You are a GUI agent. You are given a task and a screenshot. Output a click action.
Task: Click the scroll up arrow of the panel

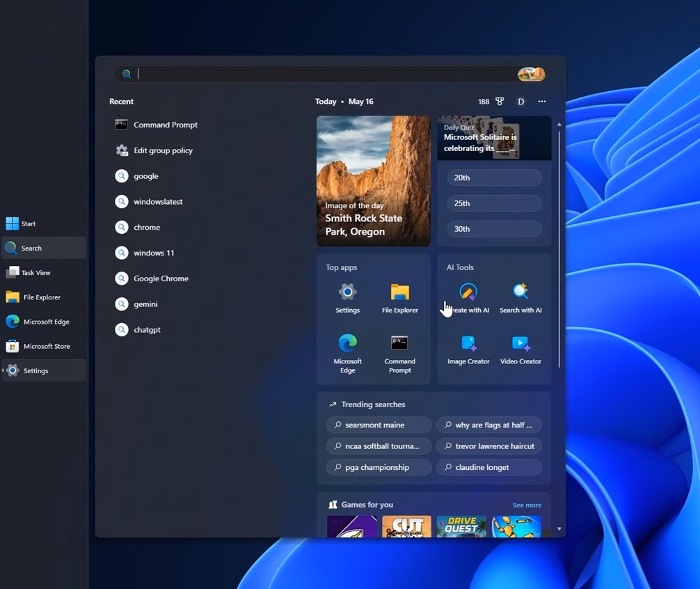pyautogui.click(x=559, y=125)
